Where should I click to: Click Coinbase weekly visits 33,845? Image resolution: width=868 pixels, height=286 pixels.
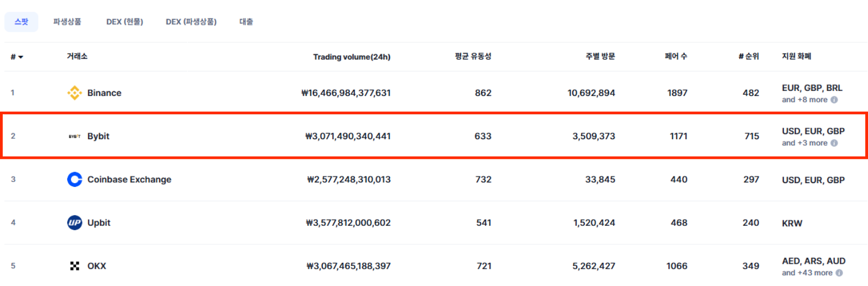point(600,179)
